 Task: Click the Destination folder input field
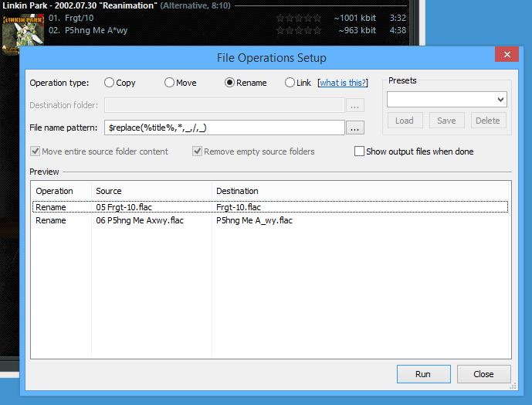click(x=224, y=105)
